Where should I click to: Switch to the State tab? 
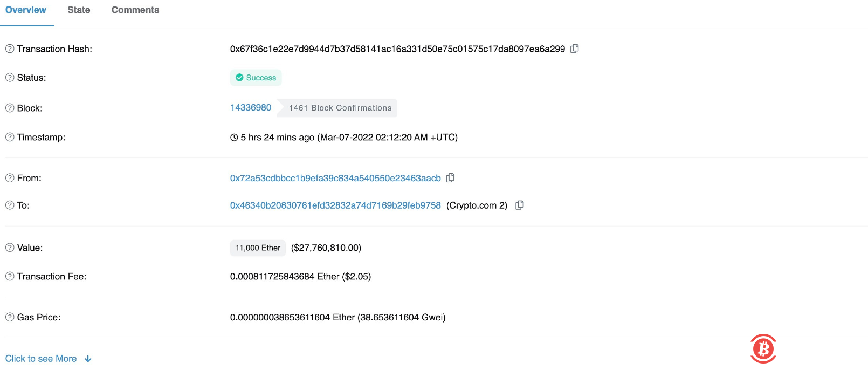pyautogui.click(x=79, y=9)
